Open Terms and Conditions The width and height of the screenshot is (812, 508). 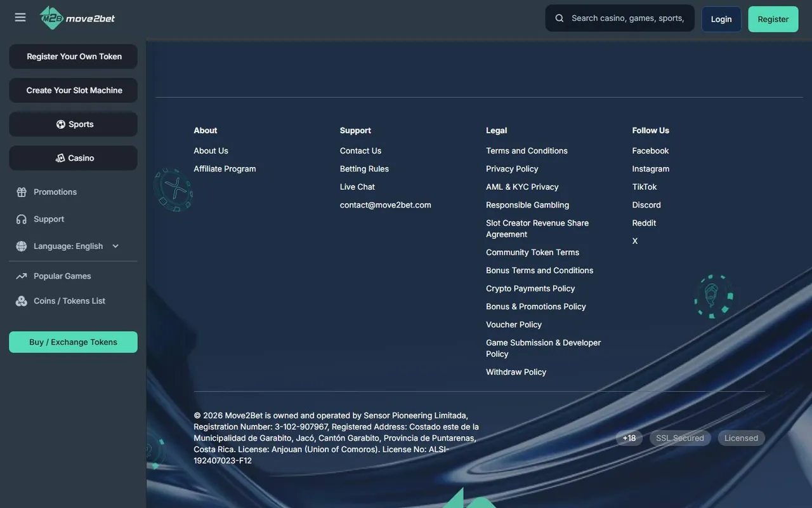[527, 151]
